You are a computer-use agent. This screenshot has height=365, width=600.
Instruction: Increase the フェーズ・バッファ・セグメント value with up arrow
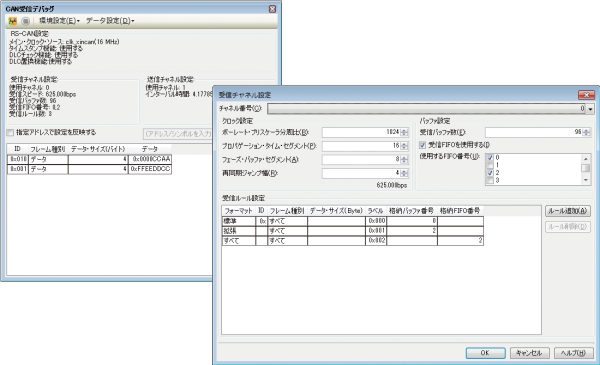pos(404,158)
